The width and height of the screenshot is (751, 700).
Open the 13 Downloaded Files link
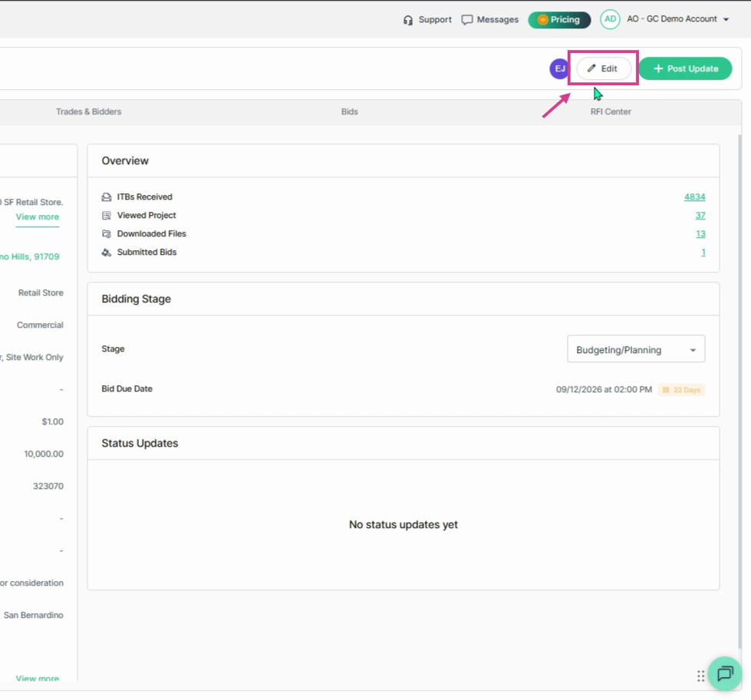[700, 234]
